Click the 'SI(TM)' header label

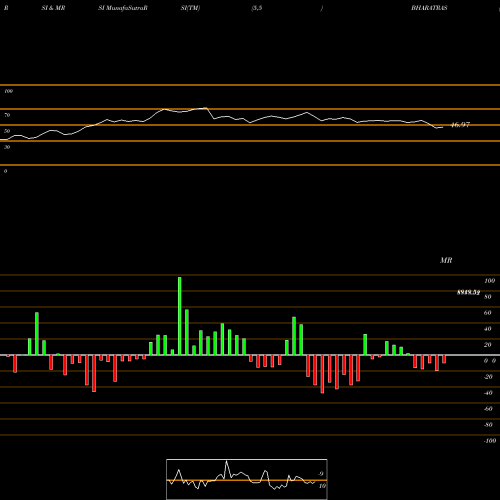190,8
